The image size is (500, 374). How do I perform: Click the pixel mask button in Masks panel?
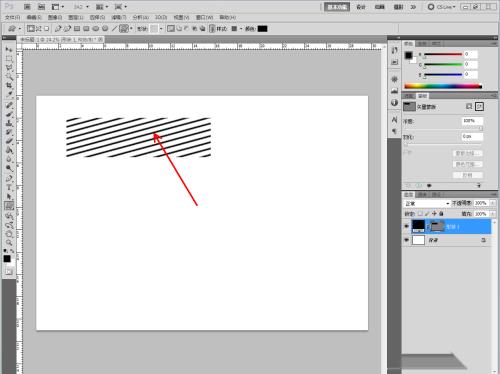click(x=469, y=106)
